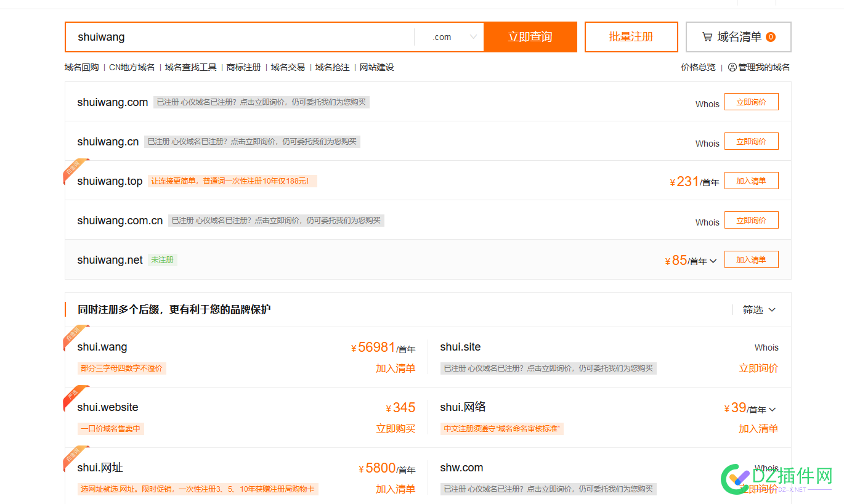Open the 域名回购 link
The width and height of the screenshot is (844, 504).
point(81,67)
